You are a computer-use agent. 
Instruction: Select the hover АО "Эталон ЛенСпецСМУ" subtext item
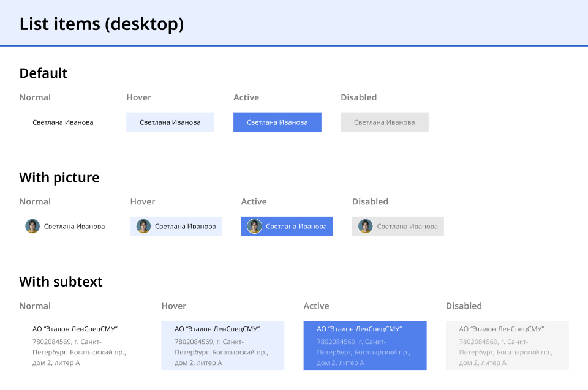[222, 346]
